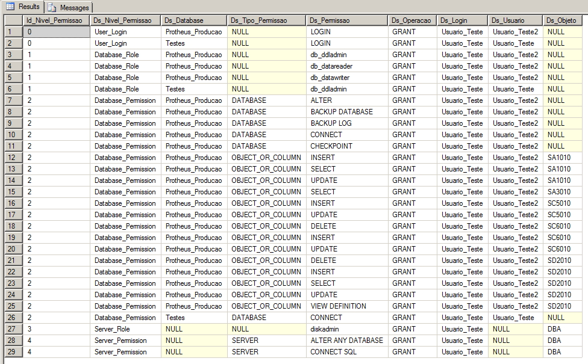Select the Ds_Nivel_Permissao column header
This screenshot has width=588, height=364.
point(124,20)
